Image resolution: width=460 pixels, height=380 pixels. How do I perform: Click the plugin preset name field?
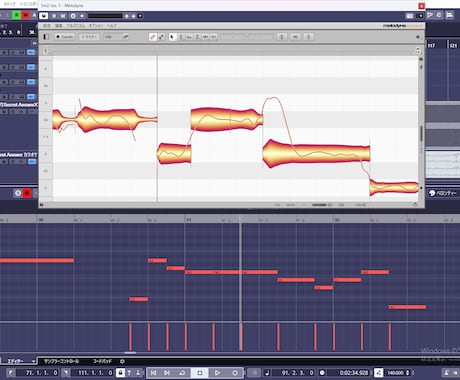click(x=105, y=16)
